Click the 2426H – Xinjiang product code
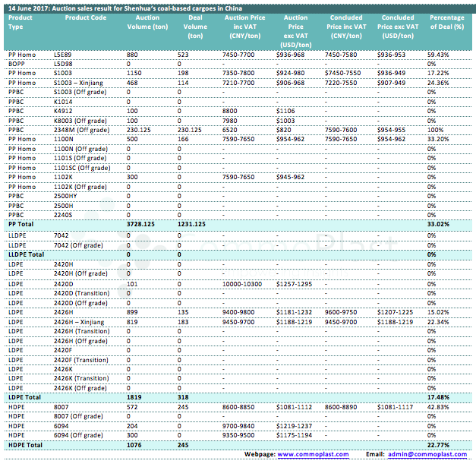 point(84,321)
